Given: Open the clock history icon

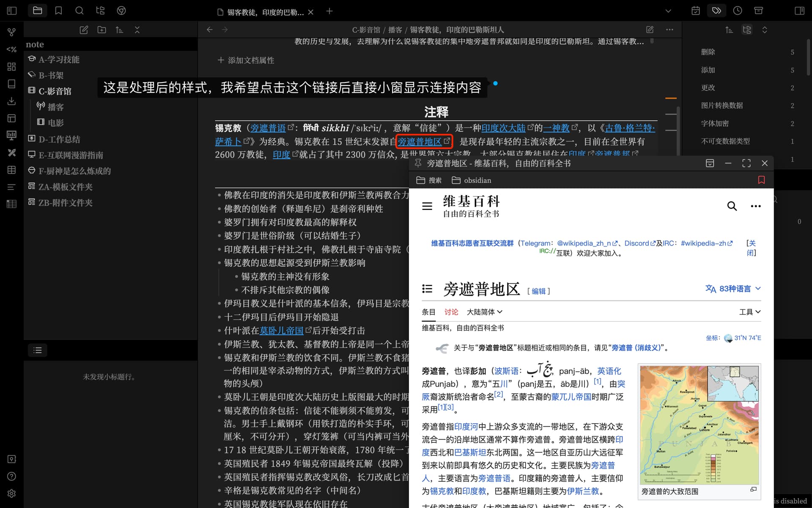Looking at the screenshot, I should [738, 11].
